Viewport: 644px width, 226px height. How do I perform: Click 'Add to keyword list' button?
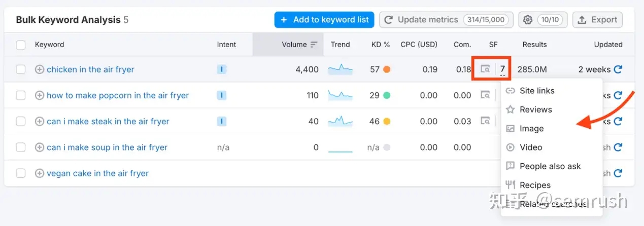click(324, 20)
